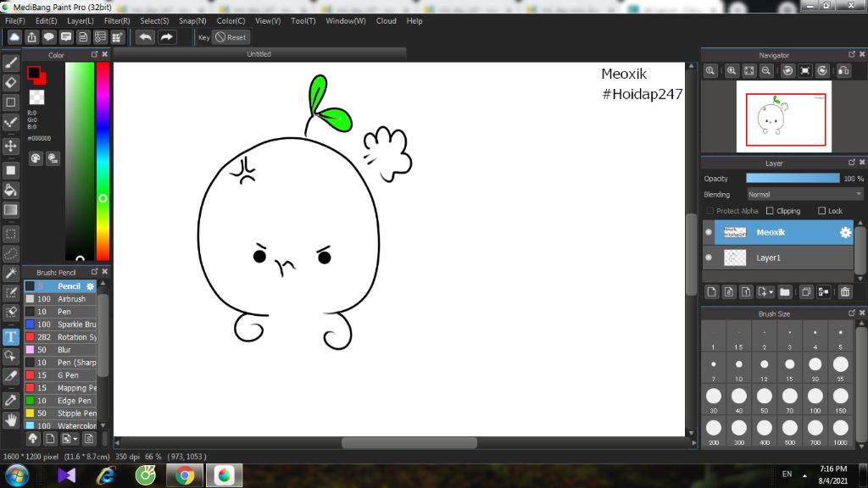Open Pencil brush settings gear

(x=90, y=286)
